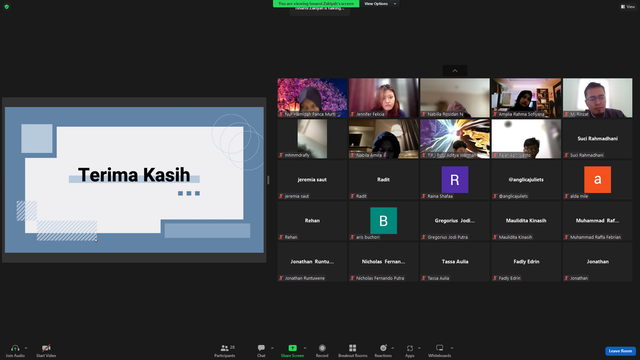Select the jeremia saut participant tile
Screen dimensions: 640x360
tap(312, 180)
